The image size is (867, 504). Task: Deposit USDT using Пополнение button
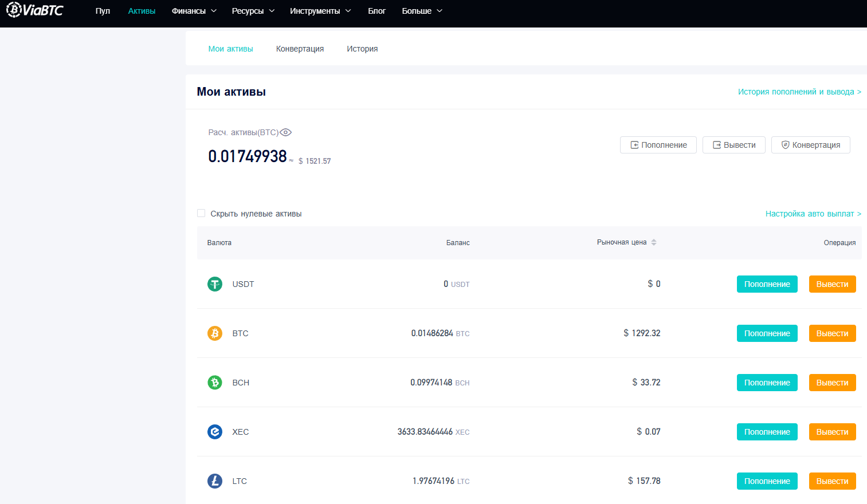767,284
